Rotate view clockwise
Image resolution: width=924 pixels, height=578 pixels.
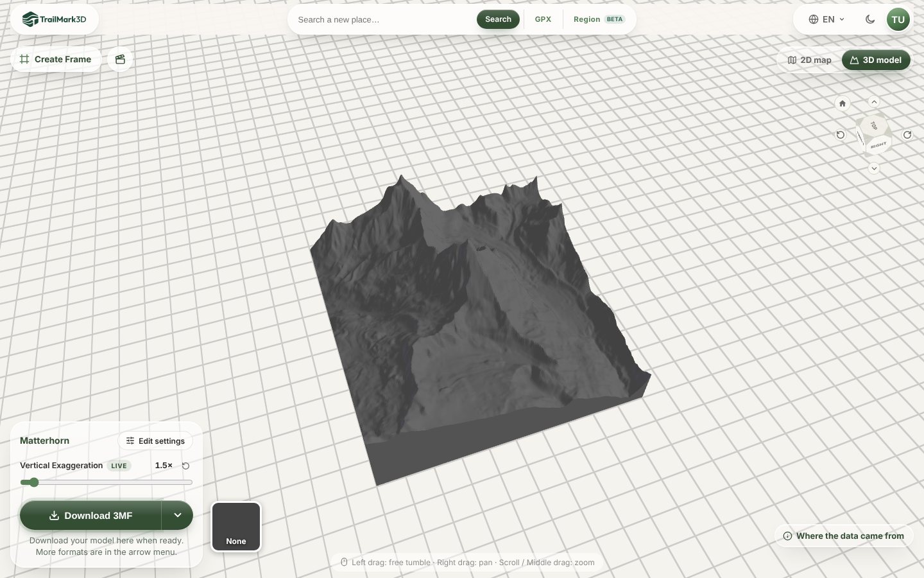point(907,135)
